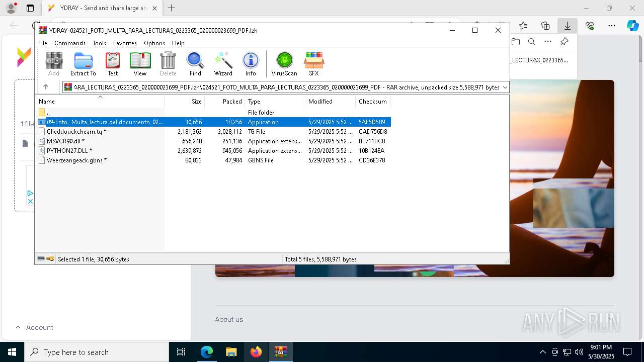The height and width of the screenshot is (362, 644).
Task: Select the Weerzeangeack.gbns file
Action: (x=213, y=160)
